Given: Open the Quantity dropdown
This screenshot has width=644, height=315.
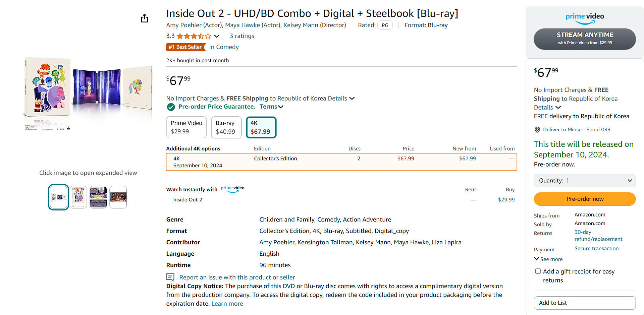Looking at the screenshot, I should pyautogui.click(x=585, y=181).
